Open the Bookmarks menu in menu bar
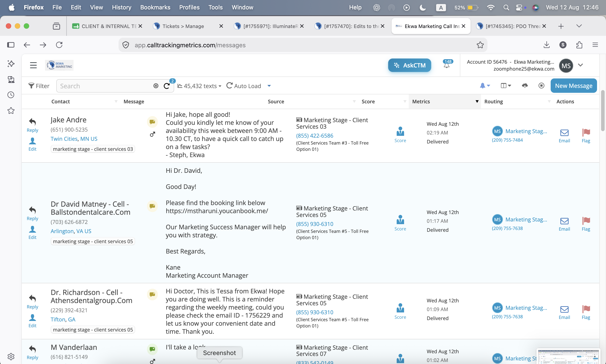Screen dimensions: 606x364 pyautogui.click(x=155, y=7)
